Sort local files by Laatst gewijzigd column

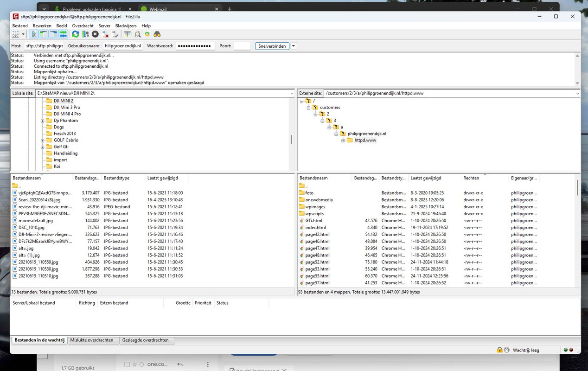click(x=167, y=178)
